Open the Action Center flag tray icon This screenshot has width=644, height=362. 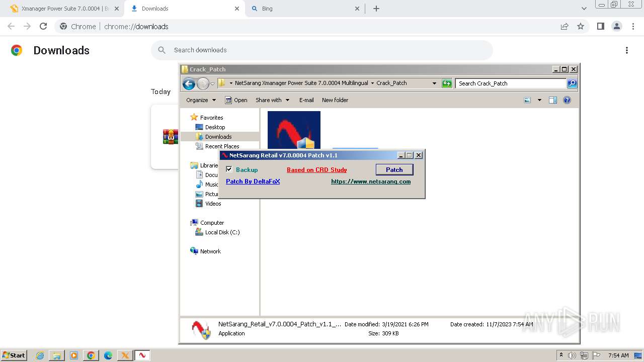point(596,355)
